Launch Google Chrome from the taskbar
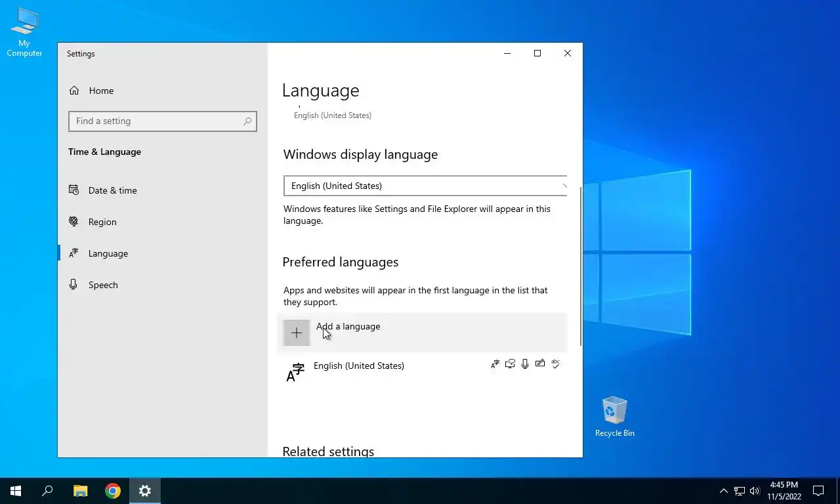This screenshot has height=504, width=840. coord(113,491)
